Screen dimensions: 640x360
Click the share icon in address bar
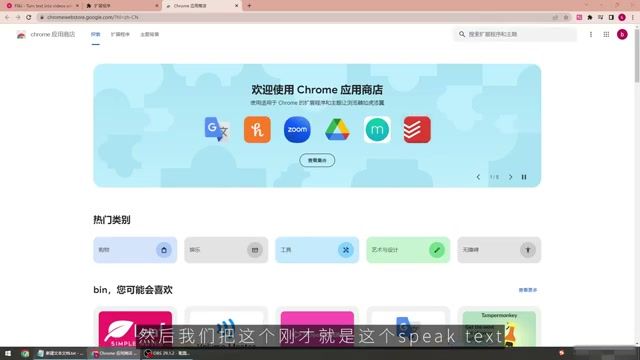[x=555, y=17]
